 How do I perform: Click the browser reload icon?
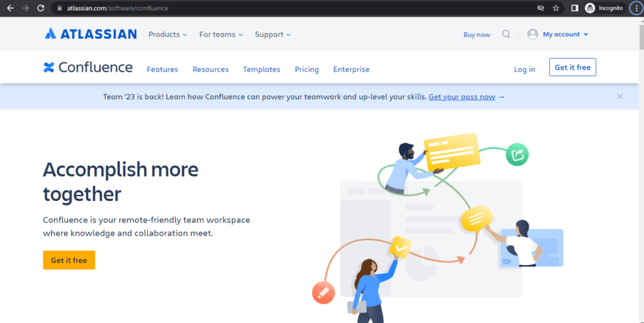pyautogui.click(x=41, y=8)
